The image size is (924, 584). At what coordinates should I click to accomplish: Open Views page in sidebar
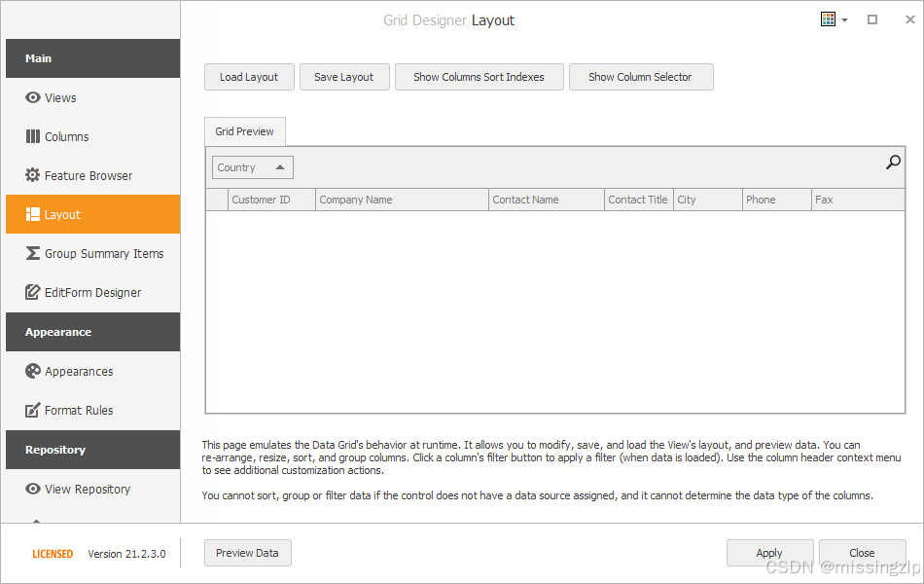(x=93, y=97)
